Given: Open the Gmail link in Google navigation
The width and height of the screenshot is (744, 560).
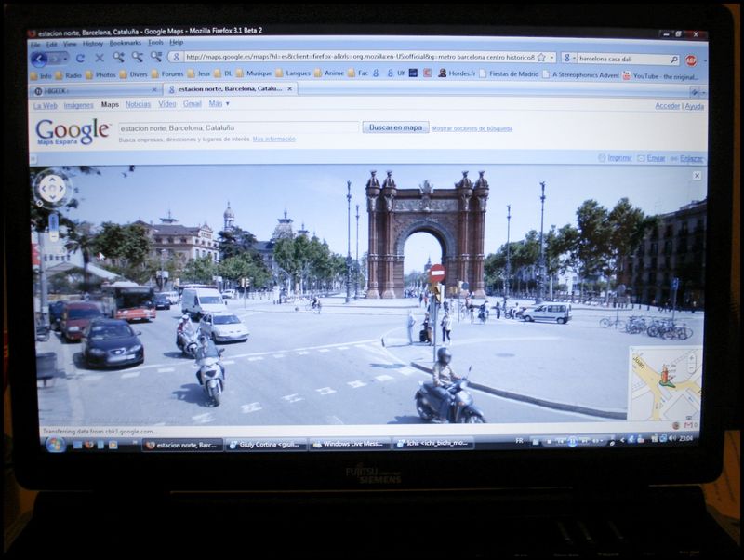Looking at the screenshot, I should [193, 104].
